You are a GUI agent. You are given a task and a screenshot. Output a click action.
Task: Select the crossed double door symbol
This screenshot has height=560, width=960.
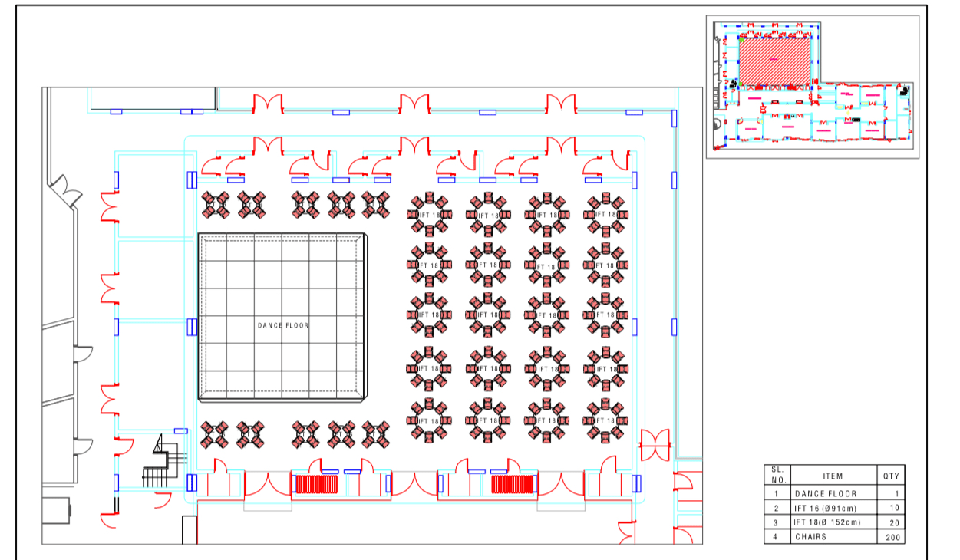(656, 444)
